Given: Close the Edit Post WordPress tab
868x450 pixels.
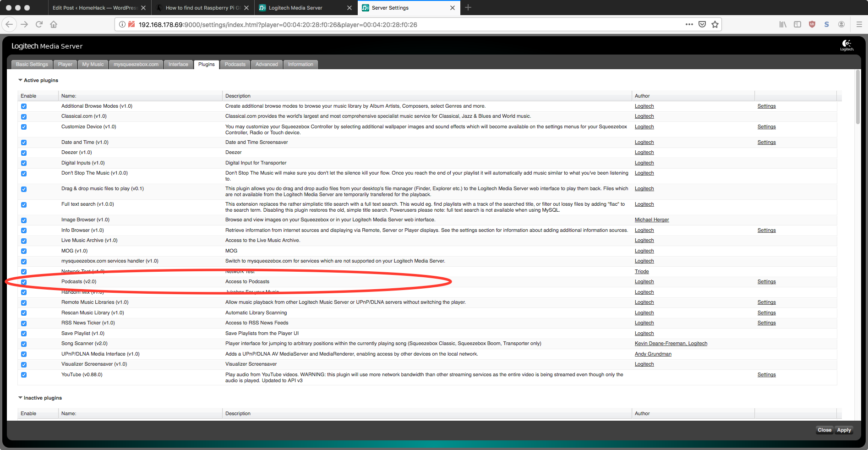Looking at the screenshot, I should tap(143, 8).
